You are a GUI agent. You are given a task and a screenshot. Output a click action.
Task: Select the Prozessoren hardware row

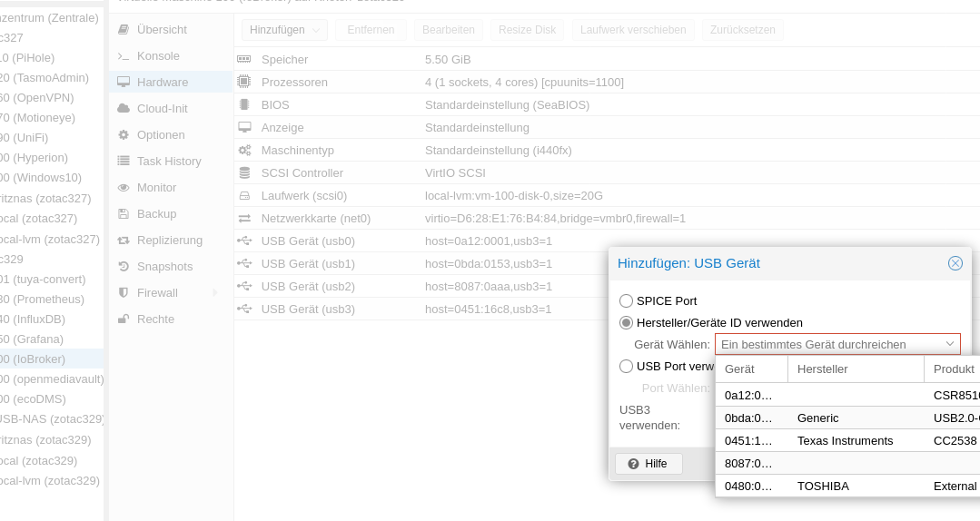tap(607, 82)
